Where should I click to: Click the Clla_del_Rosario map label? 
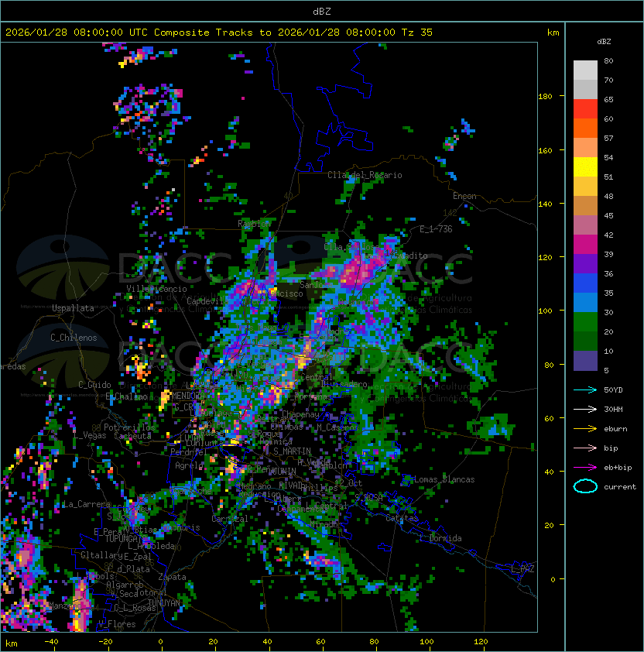click(x=365, y=175)
